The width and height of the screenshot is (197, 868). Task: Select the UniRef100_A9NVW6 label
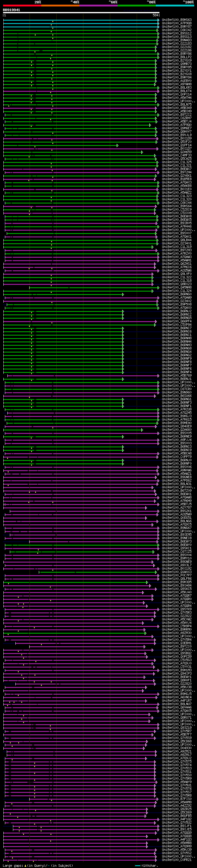[177, 470]
